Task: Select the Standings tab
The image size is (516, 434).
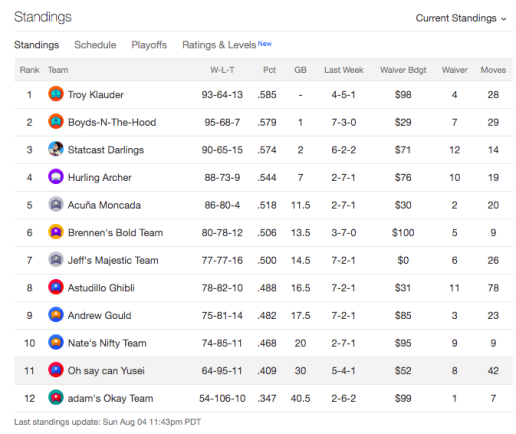Action: 36,45
